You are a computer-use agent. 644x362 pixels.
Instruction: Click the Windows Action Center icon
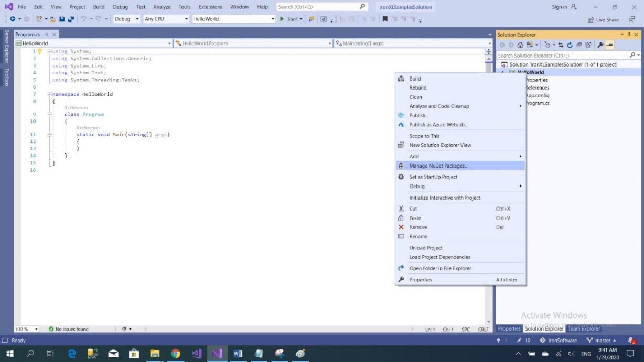(630, 354)
